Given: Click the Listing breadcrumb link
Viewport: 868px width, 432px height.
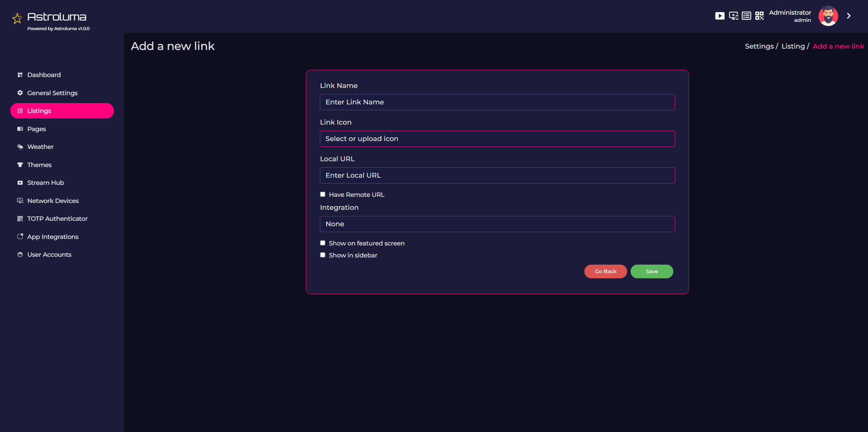Looking at the screenshot, I should [x=793, y=46].
